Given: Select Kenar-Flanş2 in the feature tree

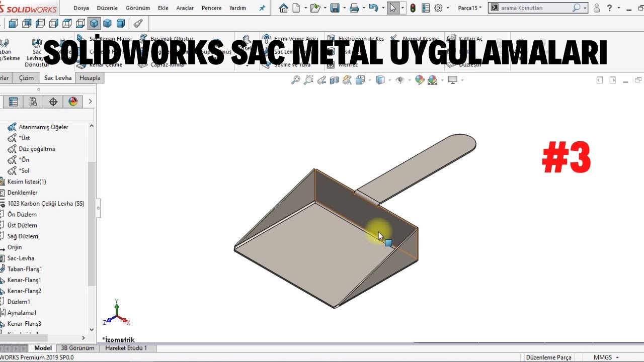Looking at the screenshot, I should tap(24, 291).
